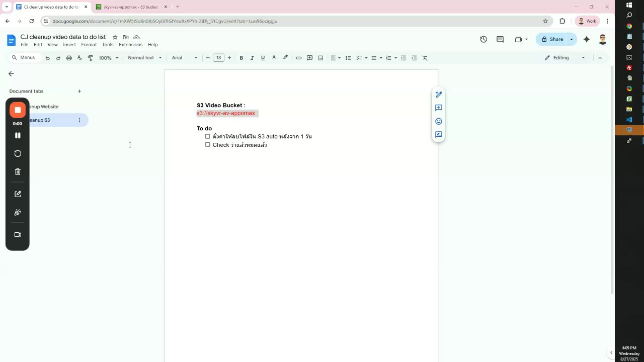The height and width of the screenshot is (362, 644).
Task: Stop the screen recording
Action: pos(18,110)
